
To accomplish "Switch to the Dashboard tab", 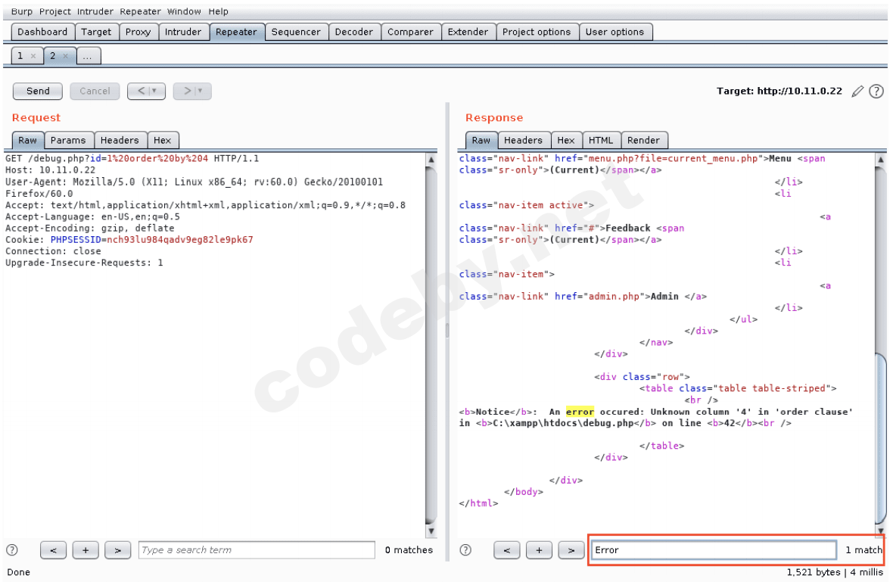I will pyautogui.click(x=42, y=32).
